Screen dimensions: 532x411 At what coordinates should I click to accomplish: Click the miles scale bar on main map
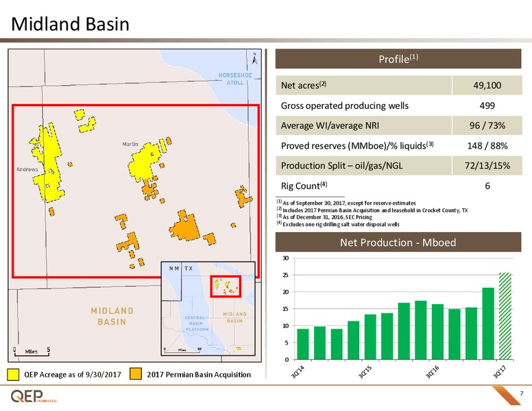tap(32, 351)
